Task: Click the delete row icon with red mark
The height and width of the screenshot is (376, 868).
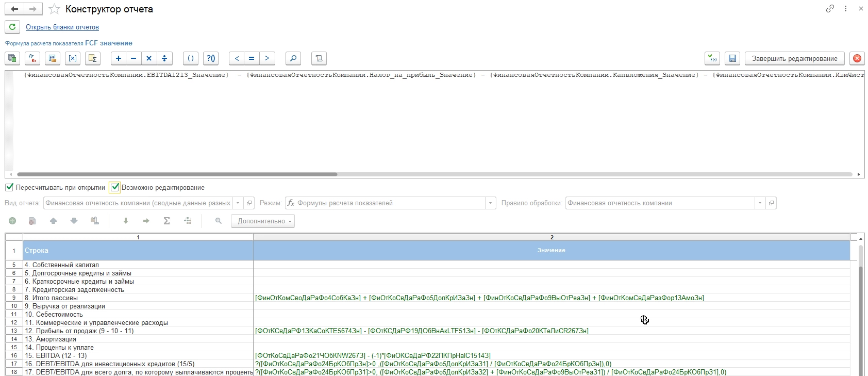Action: pos(32,221)
